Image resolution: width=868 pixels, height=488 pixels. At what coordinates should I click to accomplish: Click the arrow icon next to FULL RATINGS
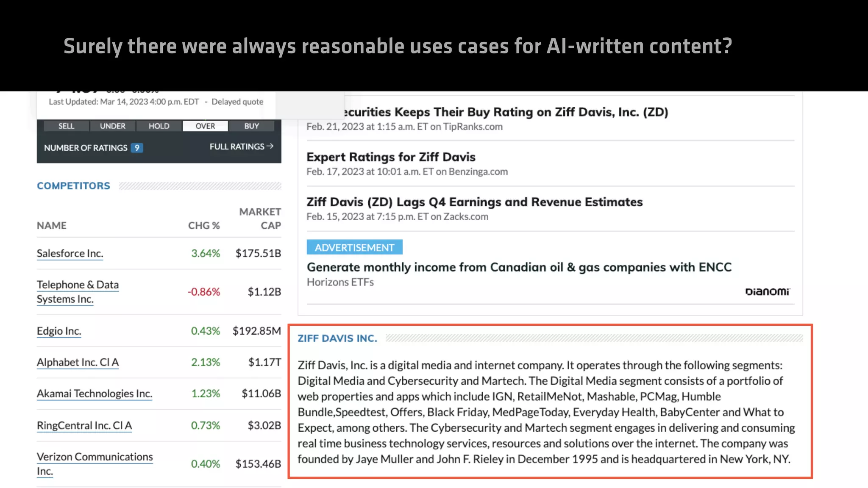point(270,146)
